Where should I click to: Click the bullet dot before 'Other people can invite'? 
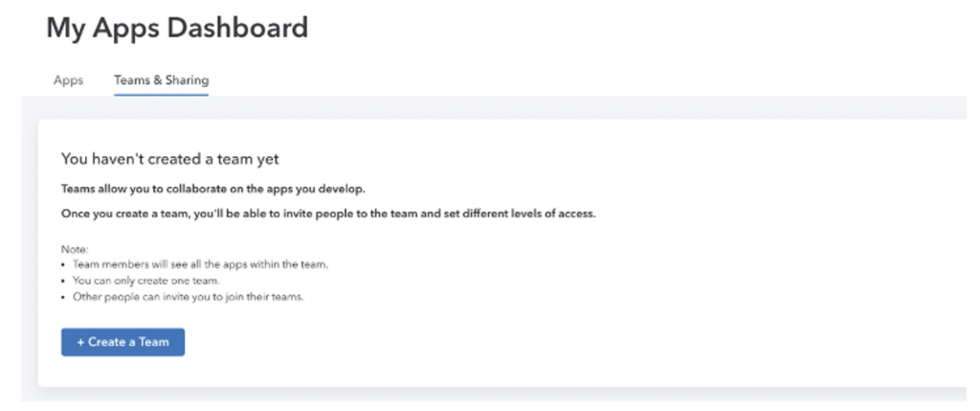tap(64, 297)
